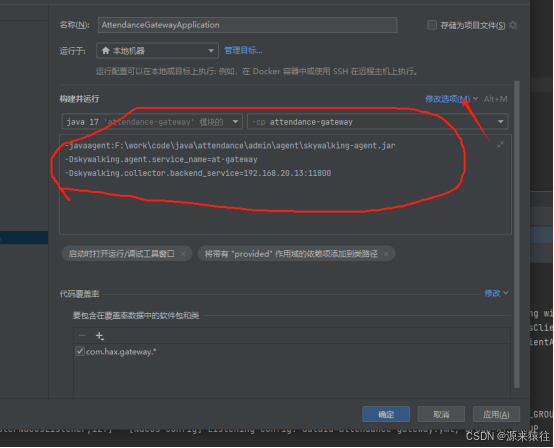Click the dialog vertical scrollbar
This screenshot has width=554, height=448.
point(517,234)
